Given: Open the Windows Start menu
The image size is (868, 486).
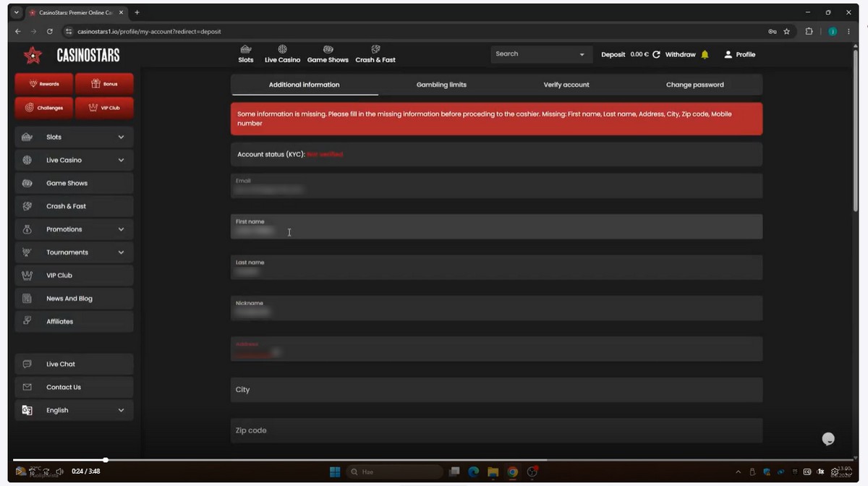Looking at the screenshot, I should point(335,472).
